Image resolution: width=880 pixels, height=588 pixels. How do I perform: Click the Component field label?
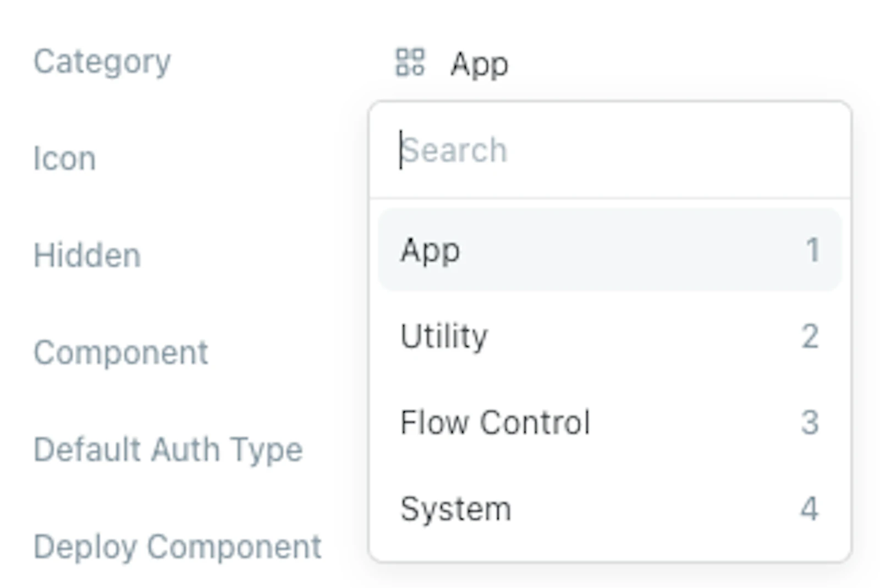[x=121, y=353]
